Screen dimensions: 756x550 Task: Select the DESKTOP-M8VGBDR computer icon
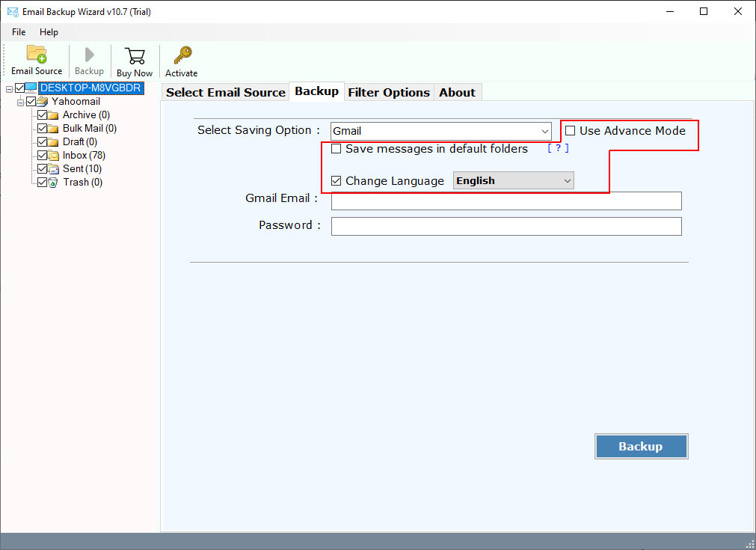pos(31,88)
